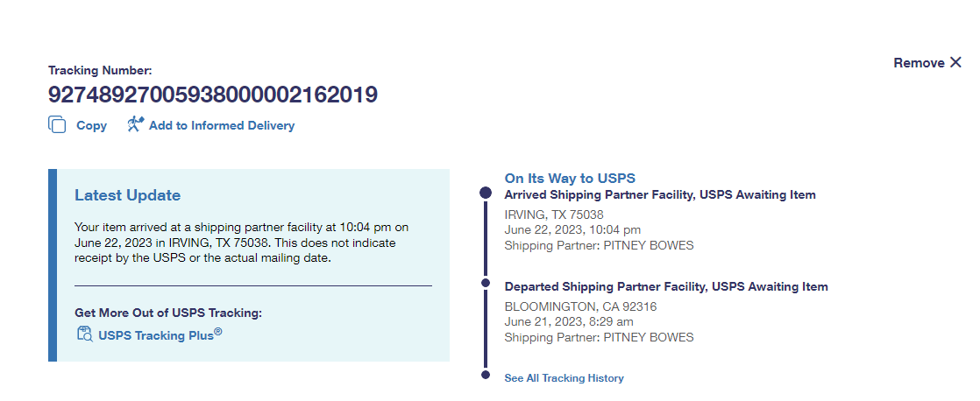
Task: Click timeline dot for Bloomington departure event
Action: 486,283
